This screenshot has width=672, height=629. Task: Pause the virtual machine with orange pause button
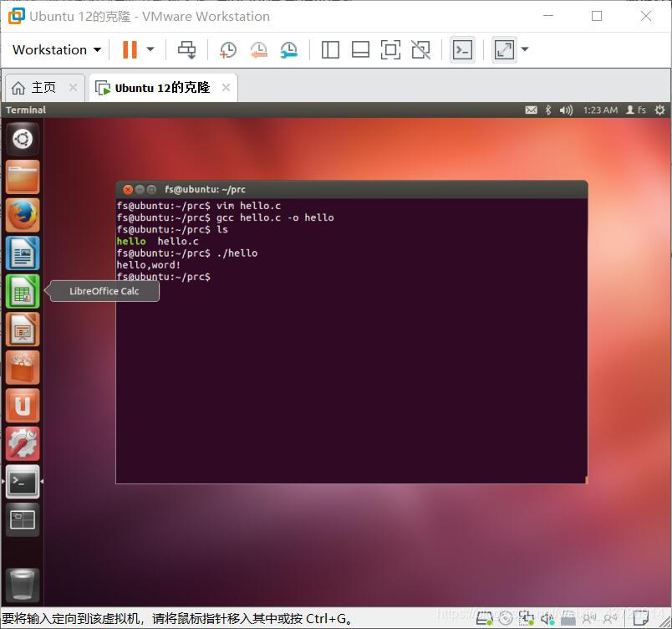pyautogui.click(x=130, y=49)
